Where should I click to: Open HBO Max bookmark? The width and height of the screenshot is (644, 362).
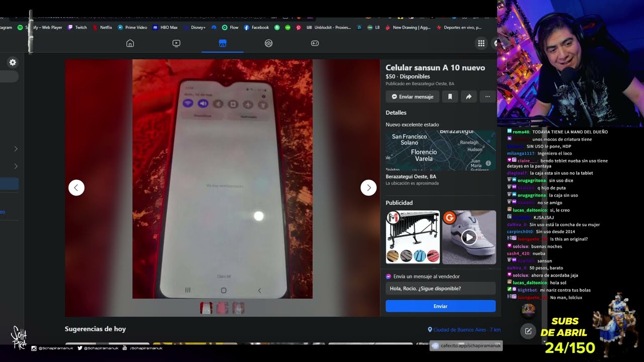click(x=165, y=28)
